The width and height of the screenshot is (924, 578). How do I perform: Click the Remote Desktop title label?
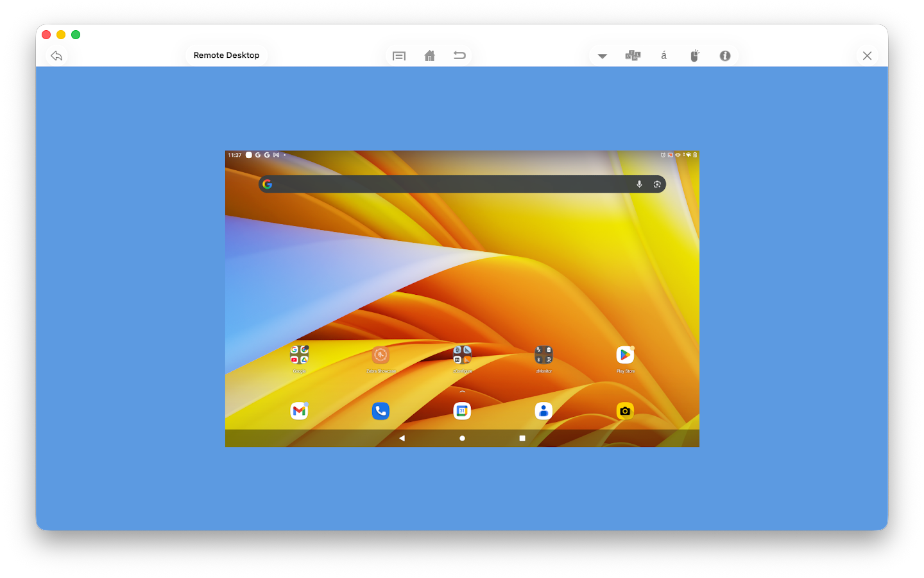point(227,55)
